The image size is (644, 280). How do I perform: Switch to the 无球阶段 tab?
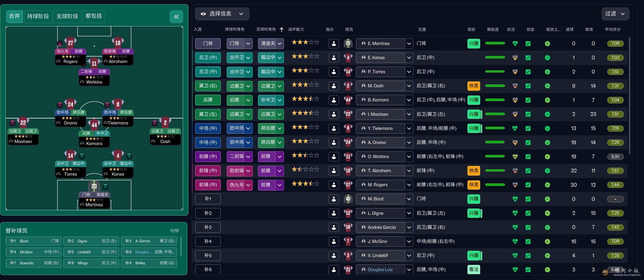[x=67, y=16]
